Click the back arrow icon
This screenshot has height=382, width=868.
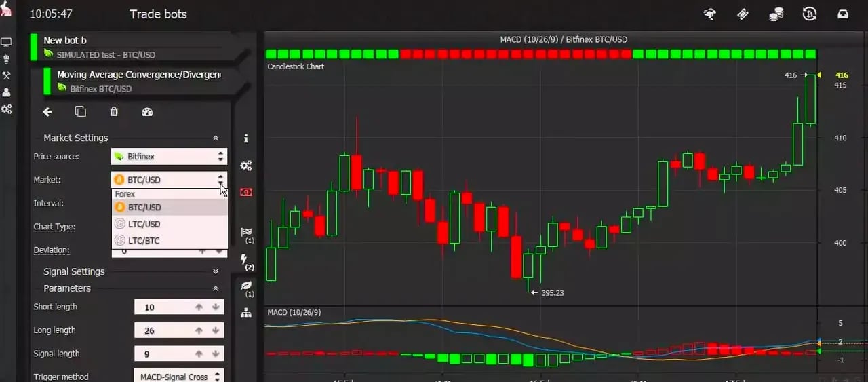pos(47,112)
